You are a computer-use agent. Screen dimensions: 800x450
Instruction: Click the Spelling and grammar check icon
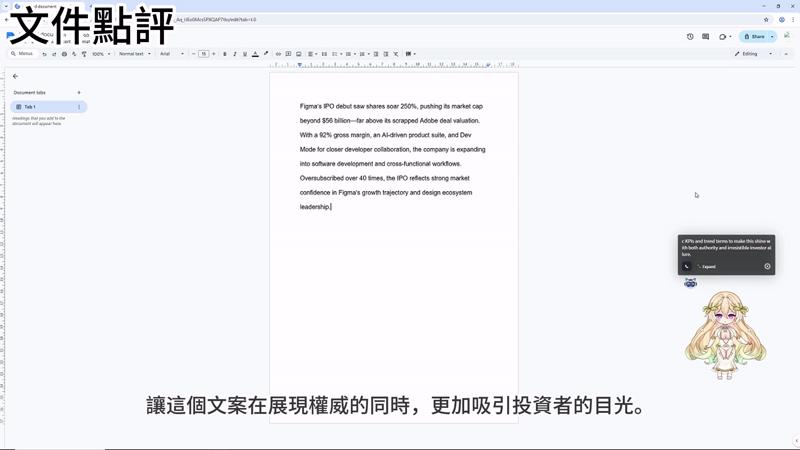click(74, 54)
